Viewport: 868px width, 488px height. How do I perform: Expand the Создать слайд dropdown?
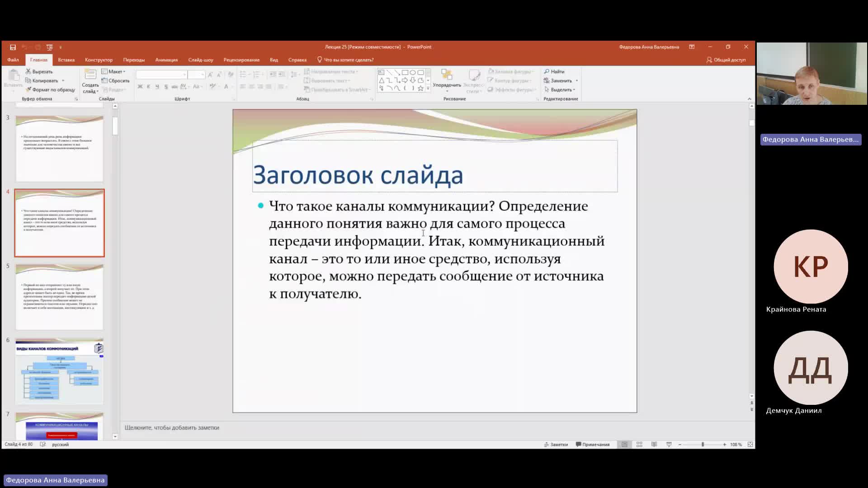[x=90, y=89]
